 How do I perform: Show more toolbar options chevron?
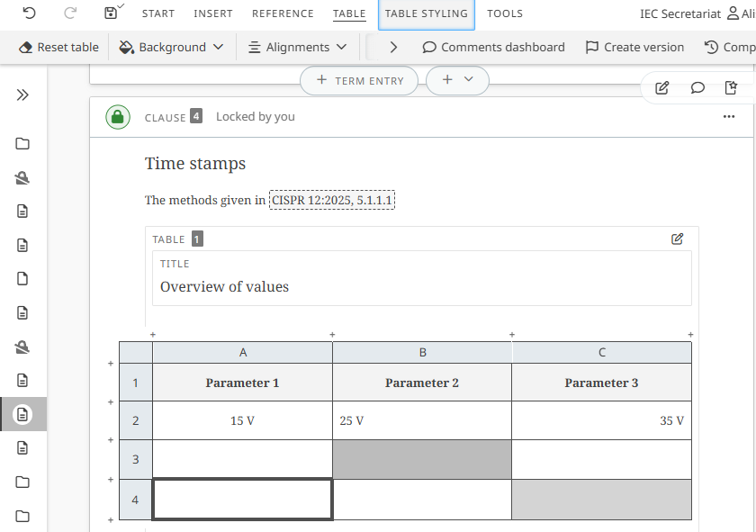tap(393, 48)
